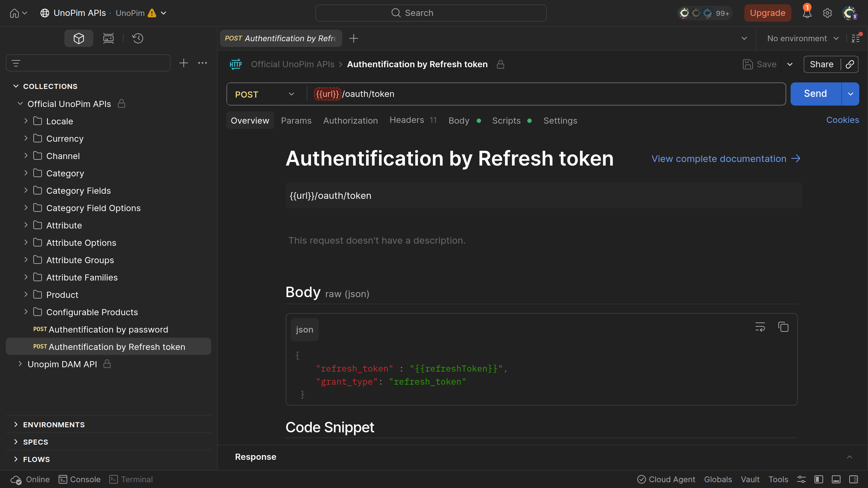Click the team activity avatars 99+

705,13
